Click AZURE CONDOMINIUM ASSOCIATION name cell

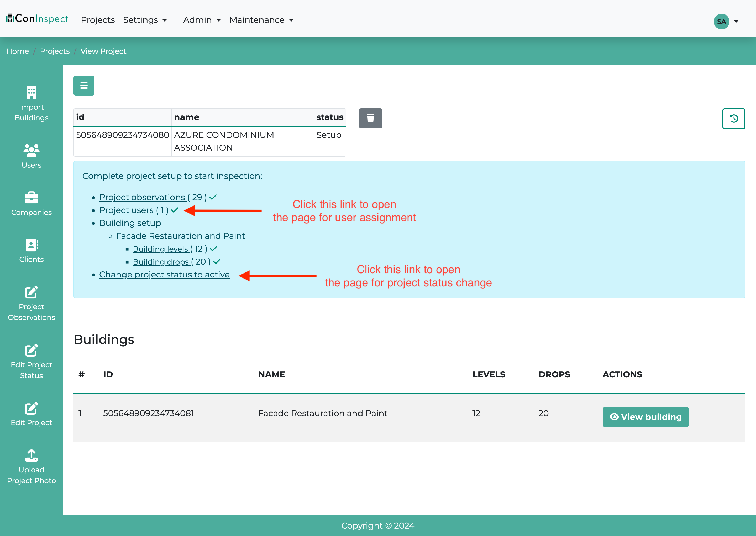click(243, 141)
